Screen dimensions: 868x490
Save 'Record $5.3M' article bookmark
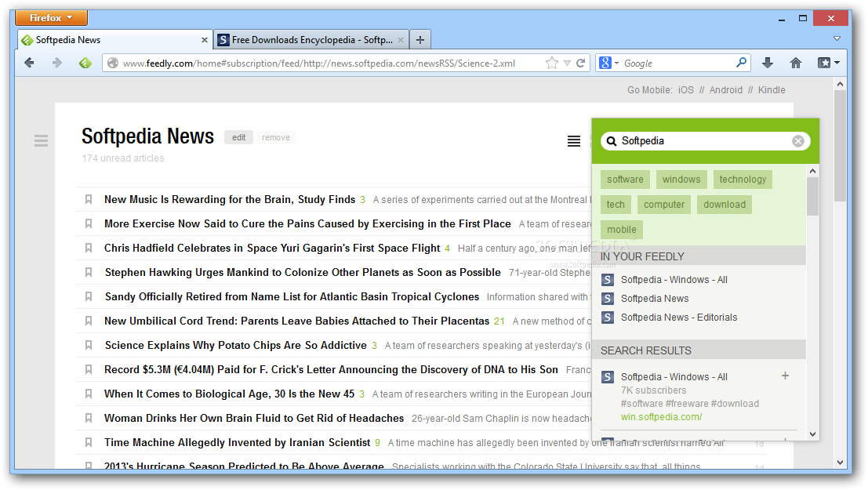89,369
